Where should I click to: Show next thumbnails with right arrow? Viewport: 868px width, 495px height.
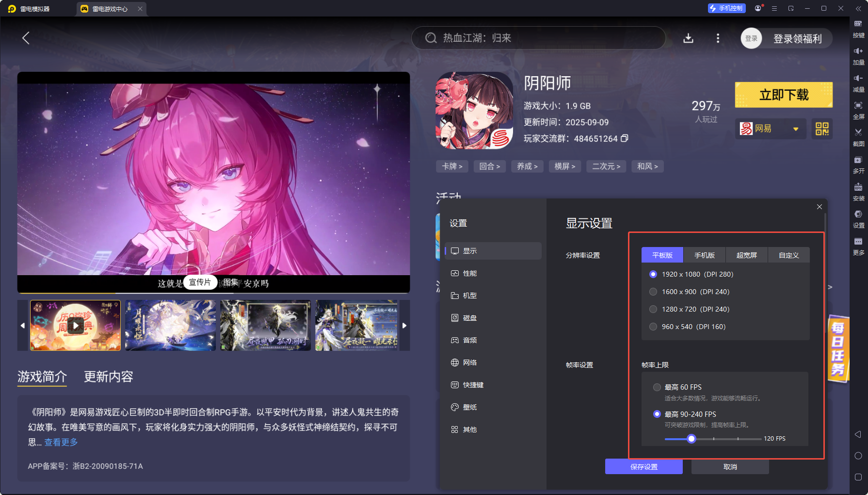(404, 325)
